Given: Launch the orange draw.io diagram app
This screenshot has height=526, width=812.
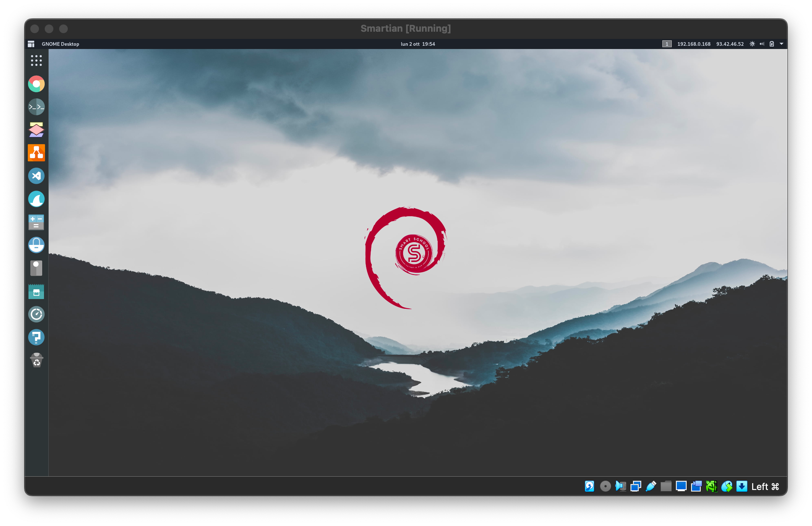Looking at the screenshot, I should pyautogui.click(x=36, y=153).
